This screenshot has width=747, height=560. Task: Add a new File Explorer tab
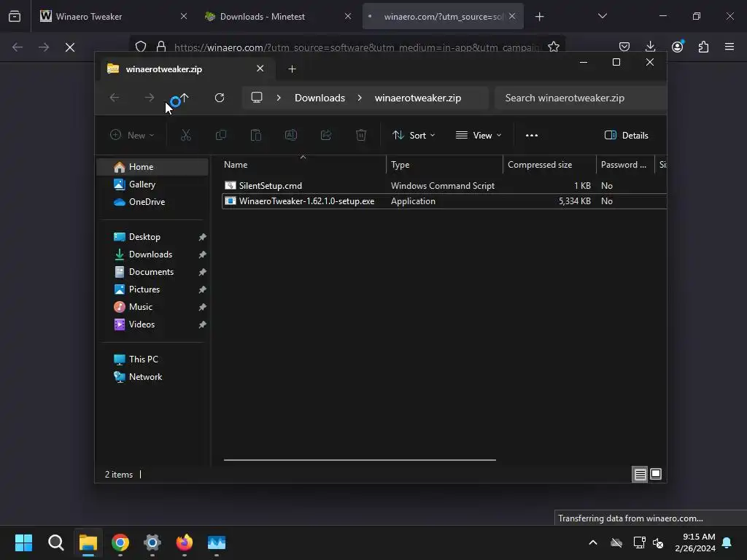(292, 69)
